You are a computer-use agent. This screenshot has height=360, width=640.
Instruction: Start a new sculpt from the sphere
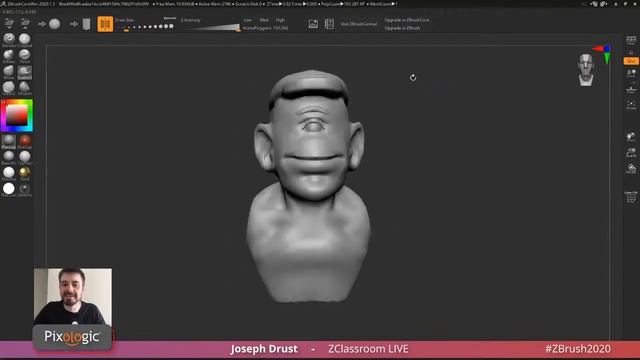click(54, 24)
